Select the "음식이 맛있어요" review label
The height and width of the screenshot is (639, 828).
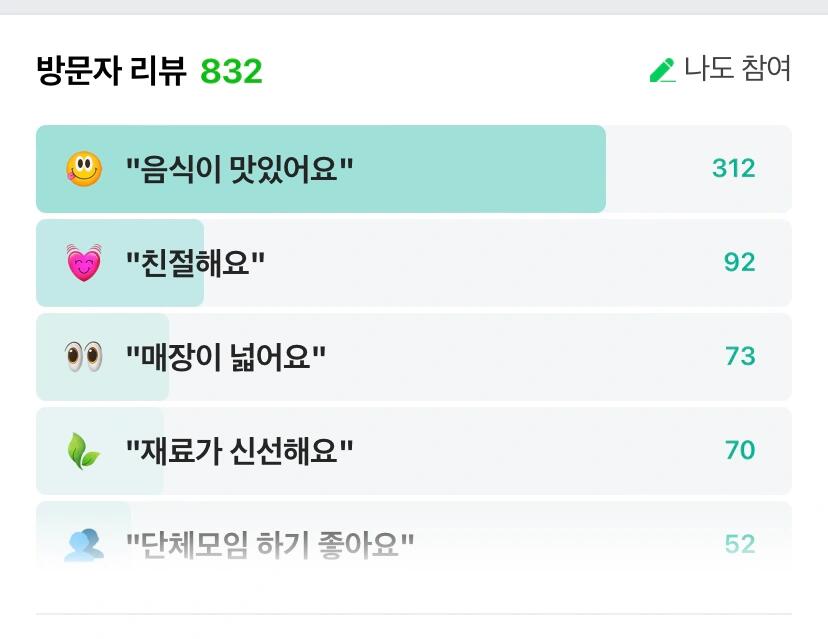pos(239,170)
